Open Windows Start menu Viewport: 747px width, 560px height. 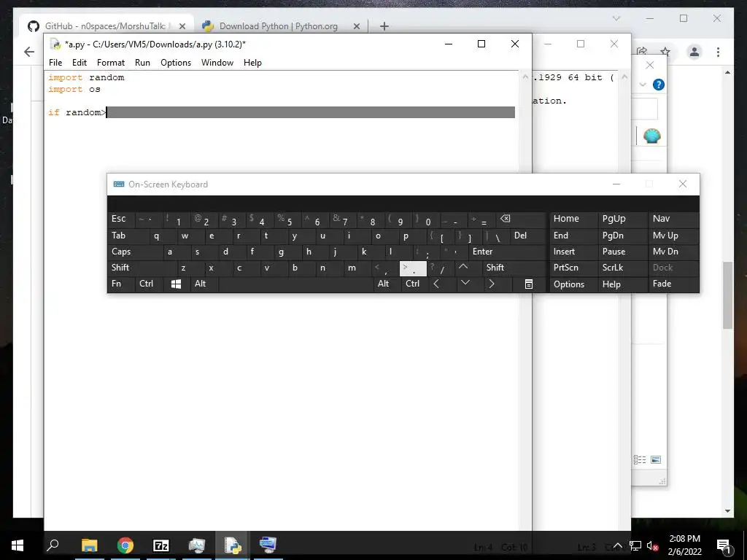click(x=18, y=545)
